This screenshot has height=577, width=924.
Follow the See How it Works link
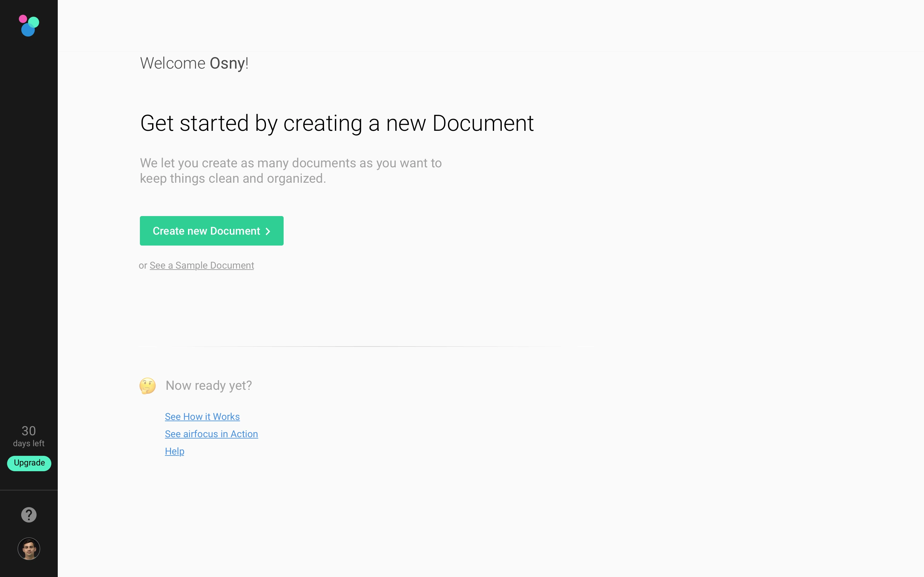point(202,417)
